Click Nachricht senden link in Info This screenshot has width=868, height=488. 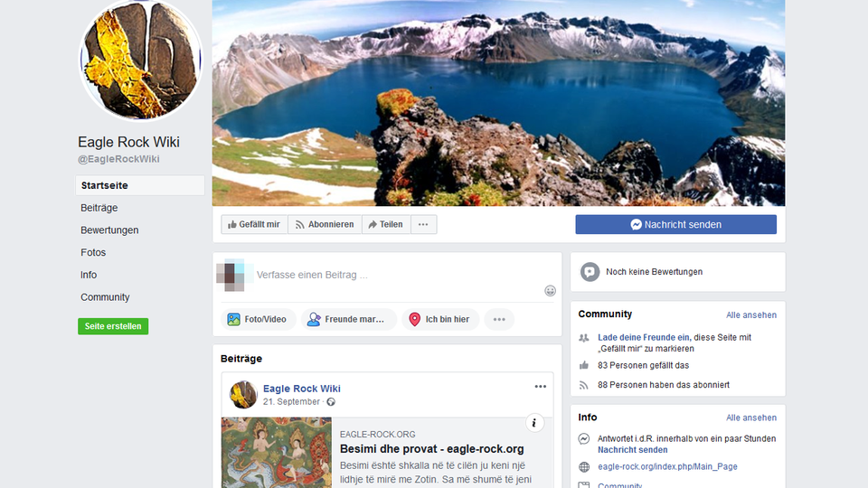(x=633, y=450)
